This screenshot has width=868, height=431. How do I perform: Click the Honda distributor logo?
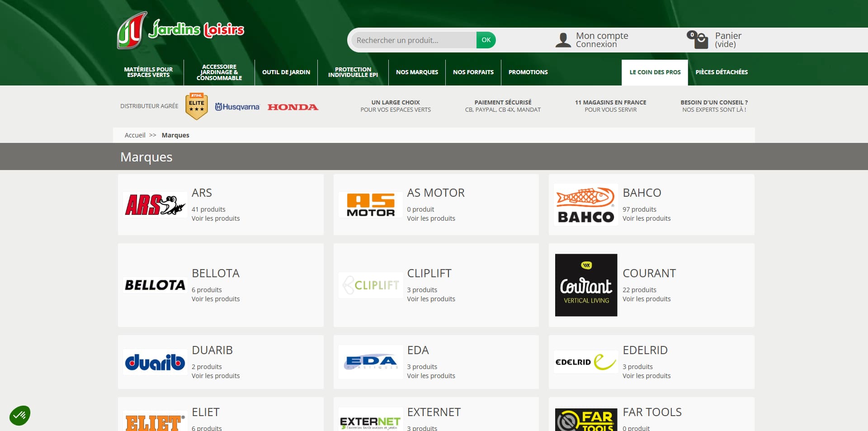click(293, 107)
